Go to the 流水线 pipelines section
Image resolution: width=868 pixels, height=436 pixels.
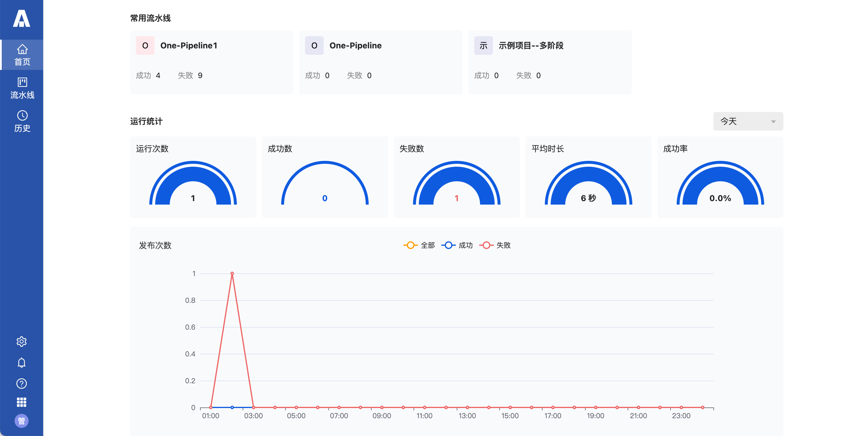22,88
